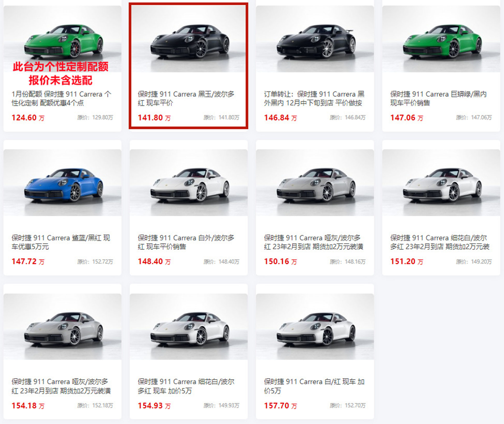This screenshot has height=424, width=504.
Task: Click the 151.20 万 price label
Action: coord(407,262)
